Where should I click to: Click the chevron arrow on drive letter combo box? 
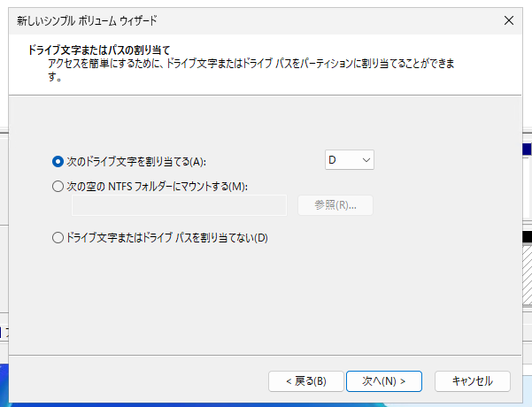pos(366,160)
